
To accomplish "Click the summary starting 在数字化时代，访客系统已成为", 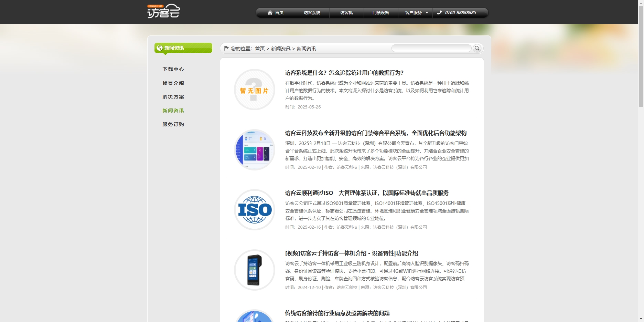I will 377,91.
